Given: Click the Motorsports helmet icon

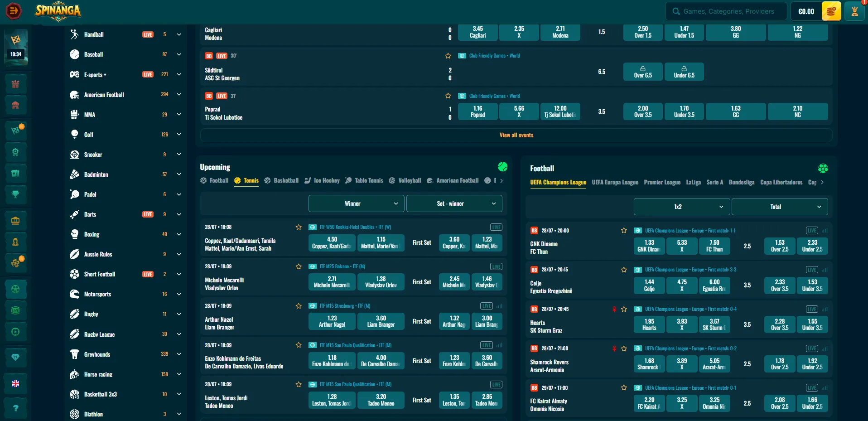Looking at the screenshot, I should pos(75,294).
